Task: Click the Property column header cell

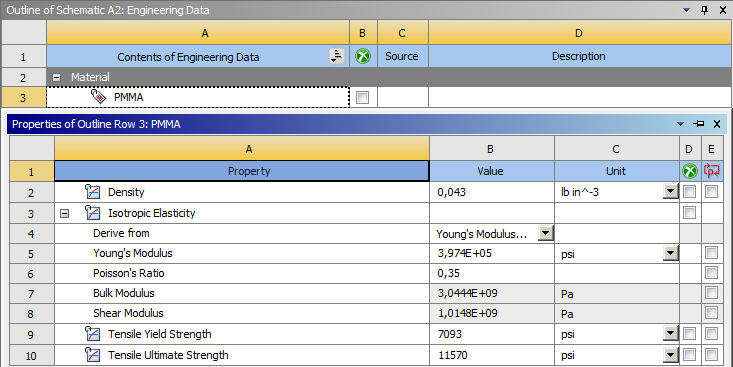Action: (x=242, y=171)
